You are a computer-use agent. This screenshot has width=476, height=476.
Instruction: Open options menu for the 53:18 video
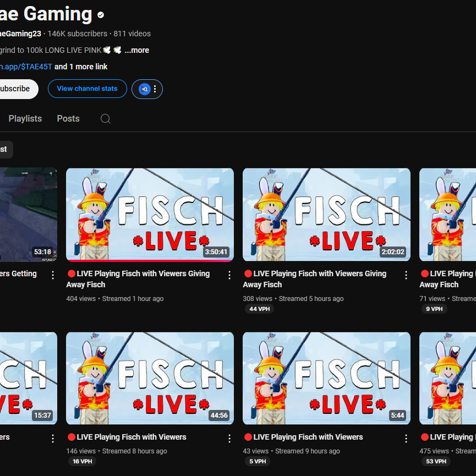pos(53,275)
